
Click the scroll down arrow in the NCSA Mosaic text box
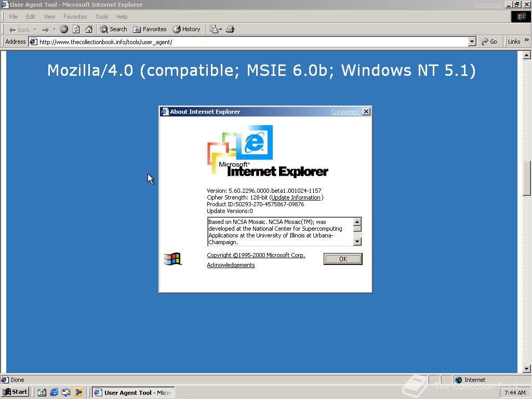[357, 242]
